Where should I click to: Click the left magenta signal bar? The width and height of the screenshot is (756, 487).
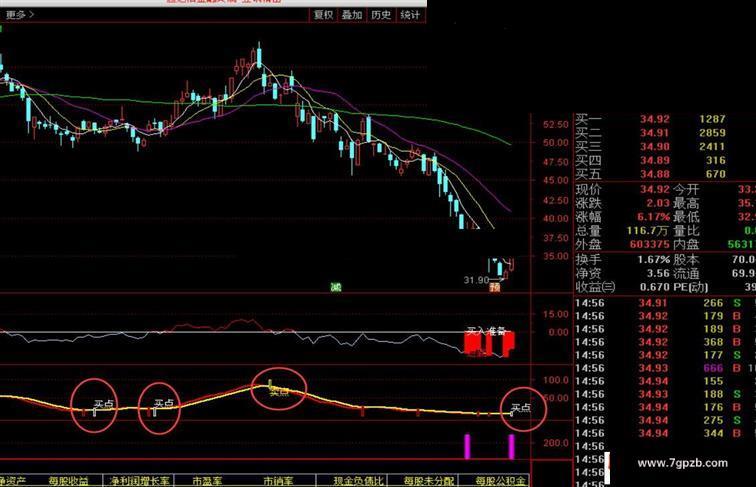[x=467, y=446]
